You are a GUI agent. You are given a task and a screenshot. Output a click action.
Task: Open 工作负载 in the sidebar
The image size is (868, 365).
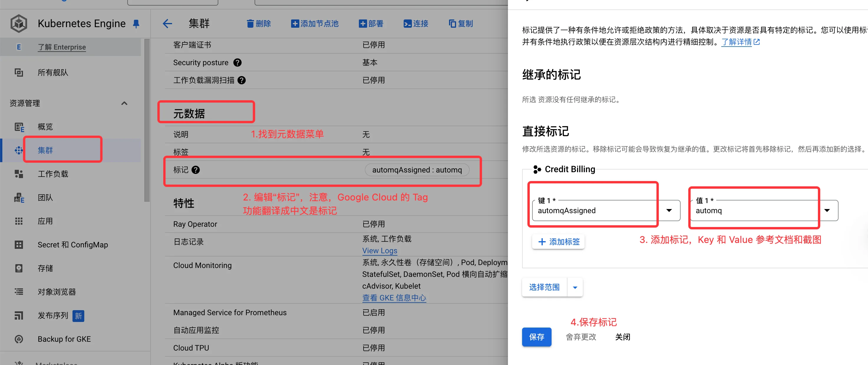[53, 174]
